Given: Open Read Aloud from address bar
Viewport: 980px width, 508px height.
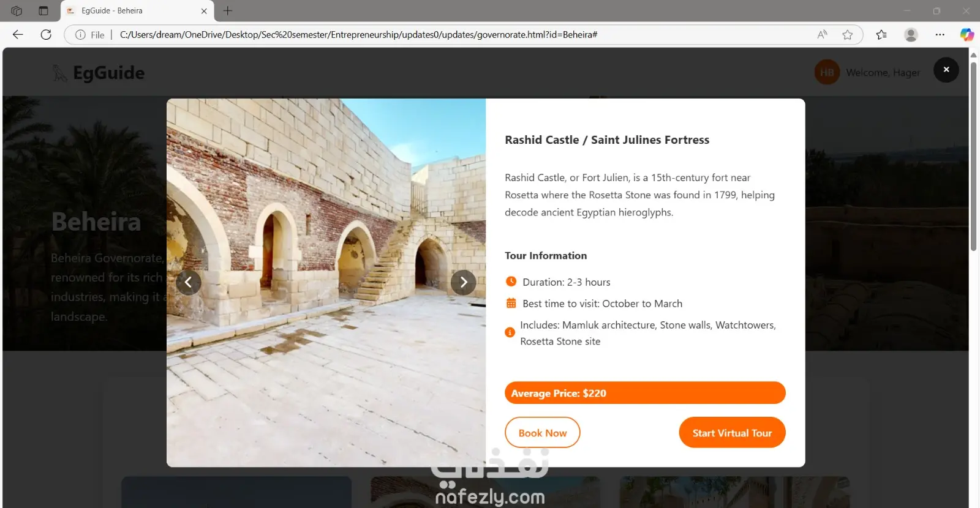Looking at the screenshot, I should click(823, 35).
